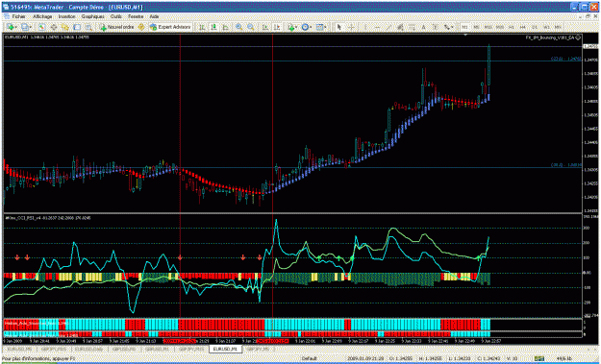Switch chart to candlesticks display
601x364 pixels.
[213, 27]
